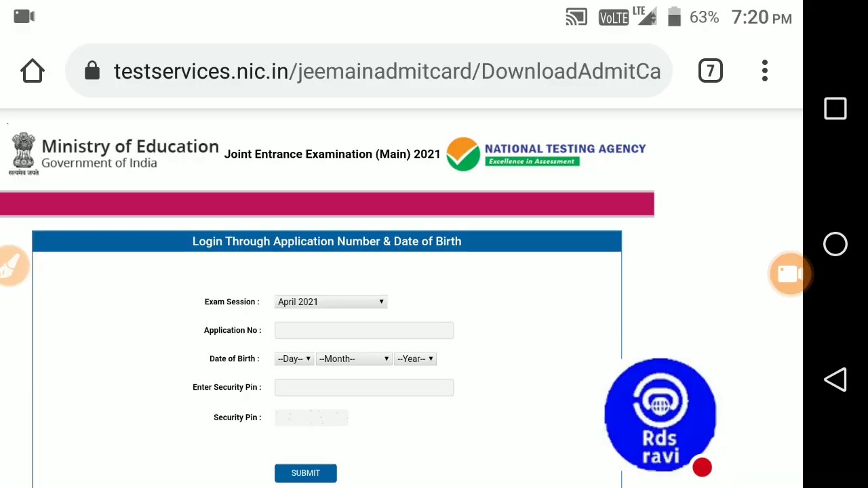
Task: Tap the 'Joint Entrance Examination (Main) 2021' title
Action: pos(332,154)
